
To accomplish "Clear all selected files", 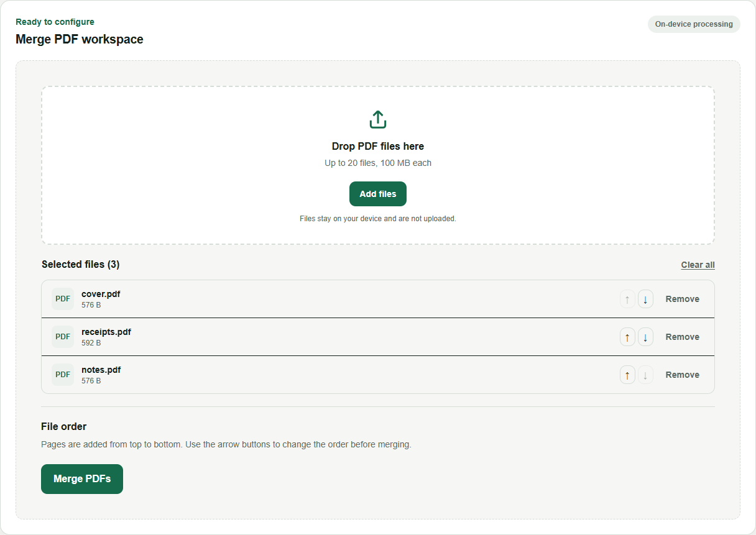I will (x=698, y=265).
